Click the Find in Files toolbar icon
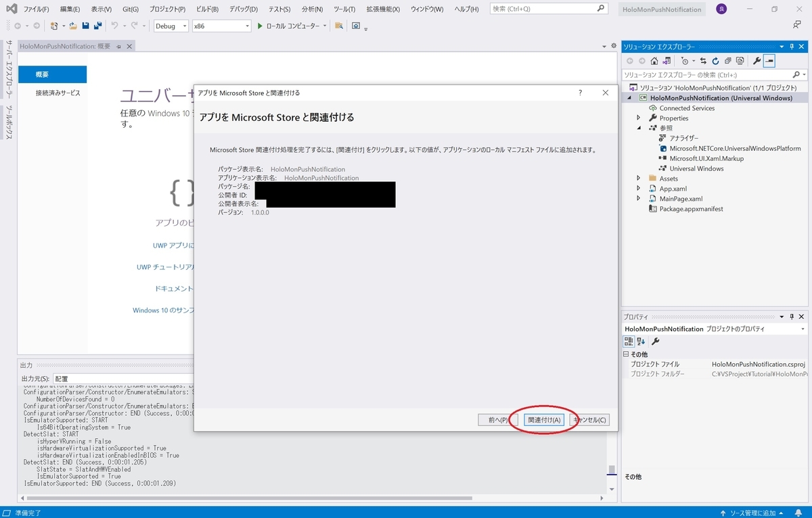 [x=339, y=26]
